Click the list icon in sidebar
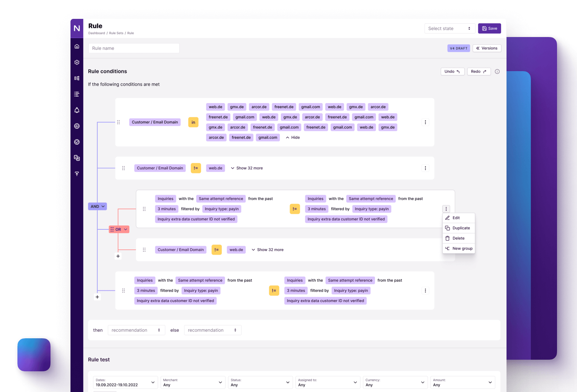The image size is (577, 392). point(77,94)
